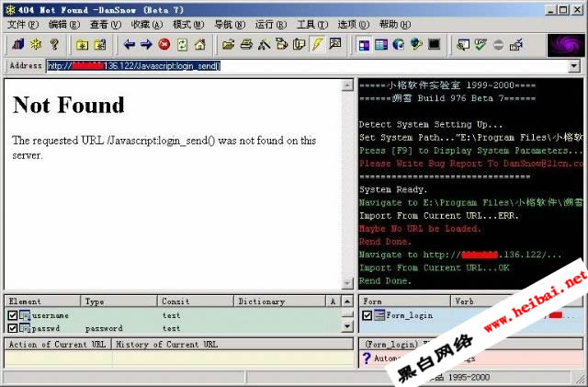This screenshot has width=588, height=387.
Task: Sort by the Constit column header
Action: pos(196,301)
